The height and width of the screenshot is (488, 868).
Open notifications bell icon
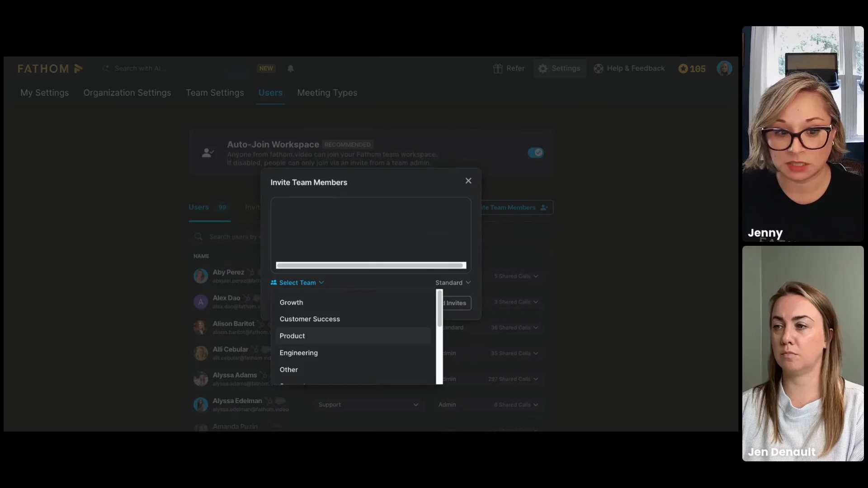pyautogui.click(x=291, y=68)
